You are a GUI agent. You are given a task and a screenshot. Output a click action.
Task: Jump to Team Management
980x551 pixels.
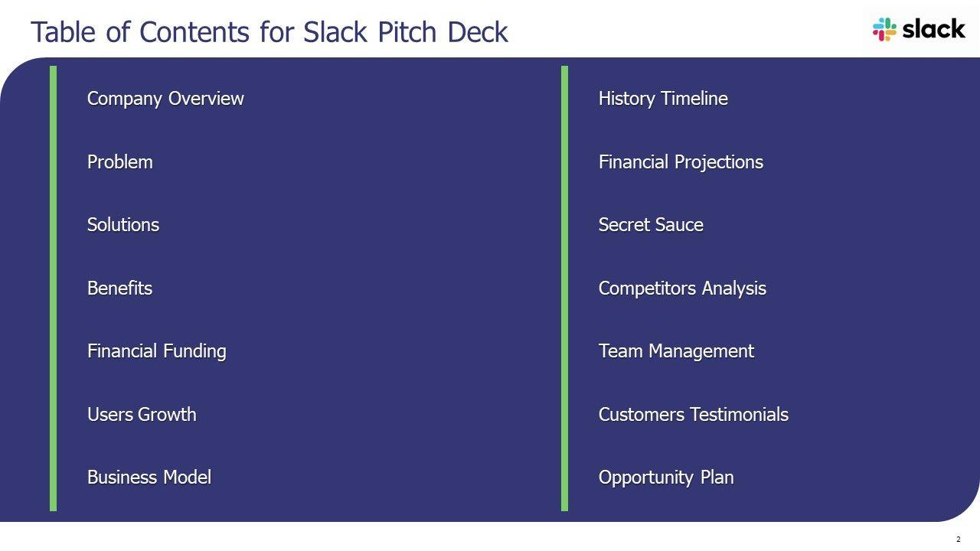(x=676, y=351)
